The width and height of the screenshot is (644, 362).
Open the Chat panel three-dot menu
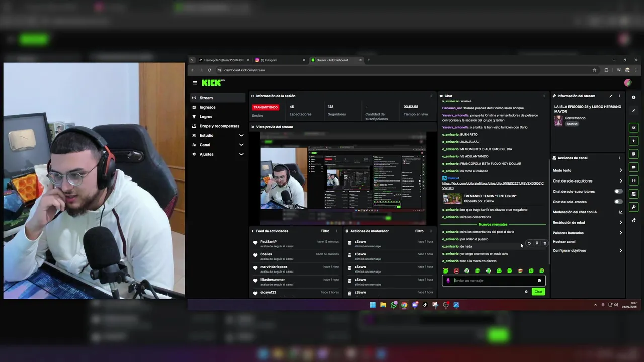(x=544, y=96)
